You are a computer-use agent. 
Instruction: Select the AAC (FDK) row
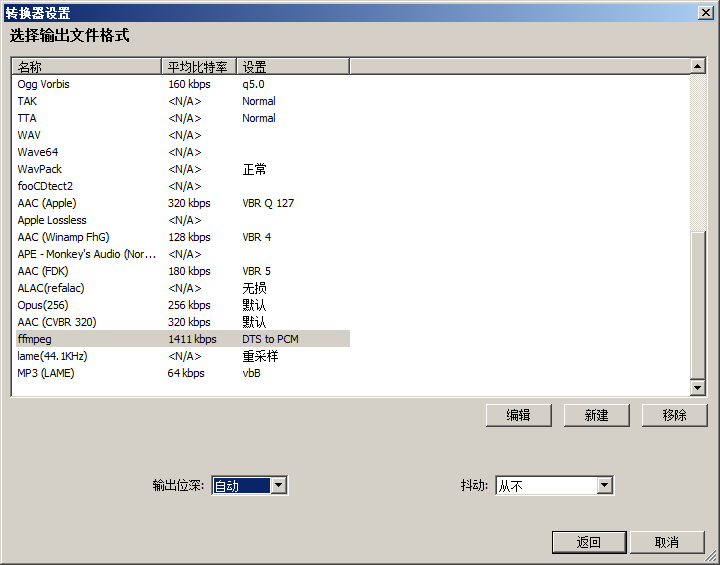point(183,271)
